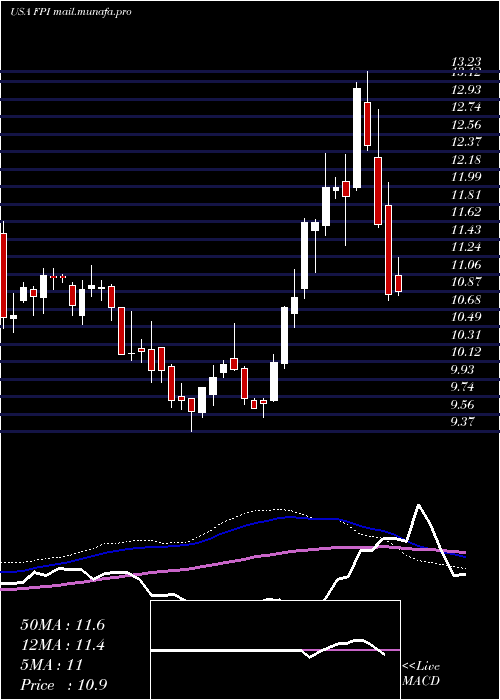Click the 'Price : 10.9' readout
Viewport: 500px width, 700px height.
[x=64, y=685]
